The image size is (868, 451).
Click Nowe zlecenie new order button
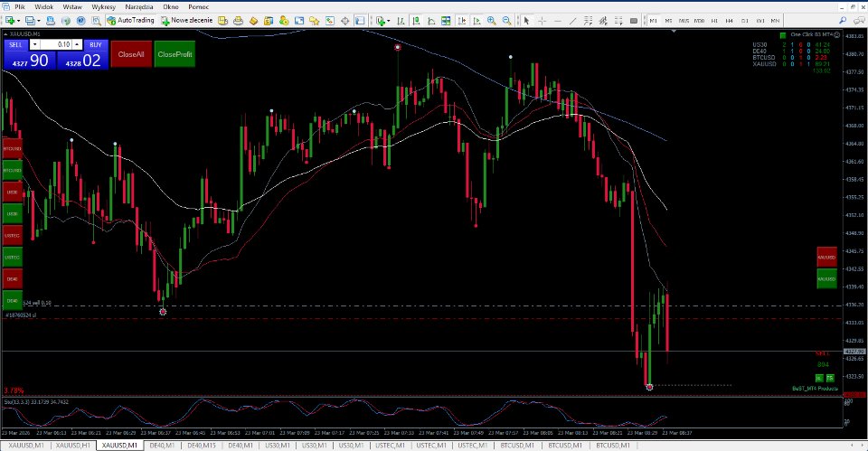click(186, 21)
